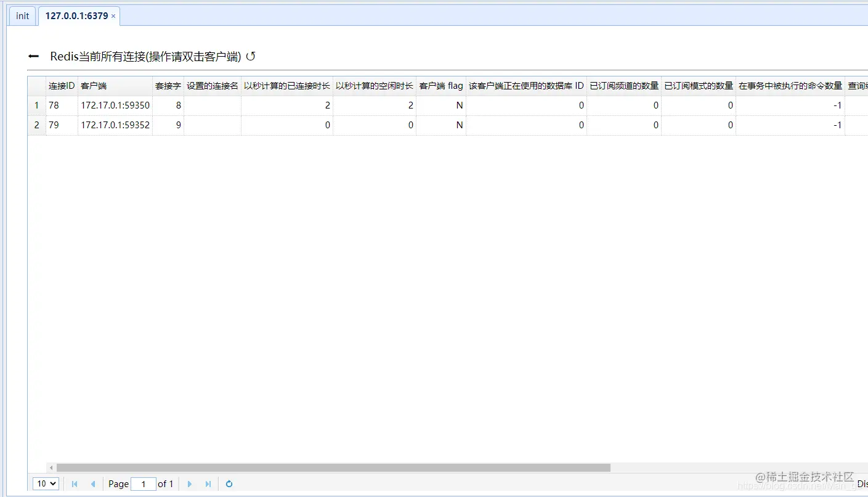
Task: Click the 客户端 flag column header
Action: click(441, 86)
